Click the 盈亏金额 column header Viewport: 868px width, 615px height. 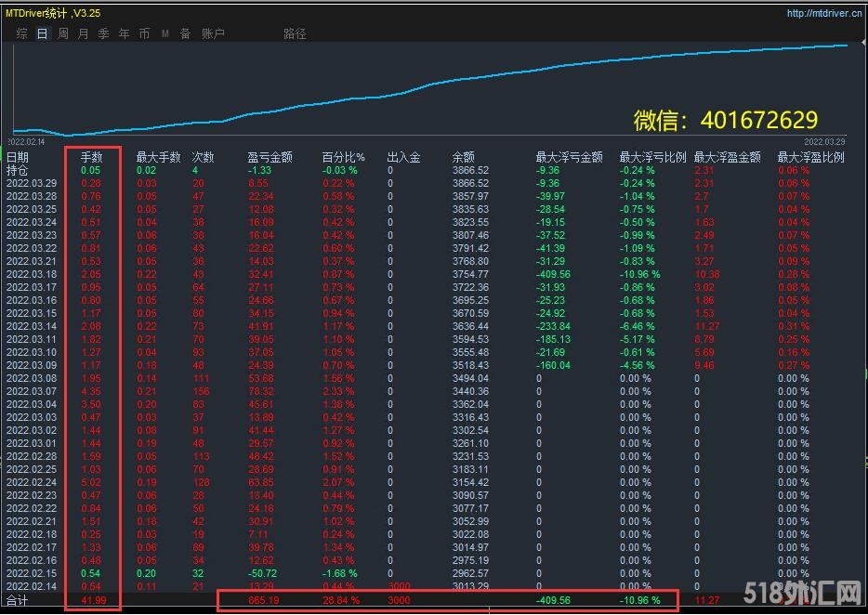270,158
